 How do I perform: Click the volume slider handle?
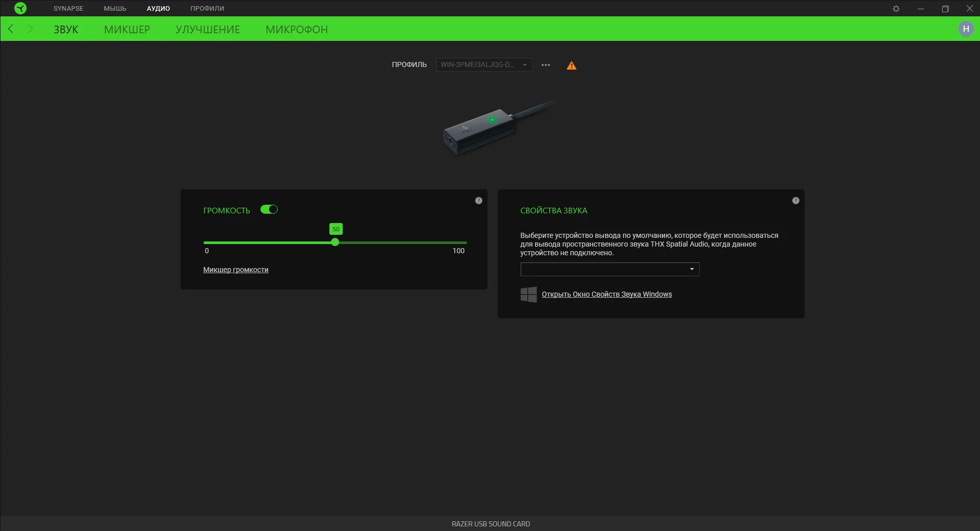[335, 242]
